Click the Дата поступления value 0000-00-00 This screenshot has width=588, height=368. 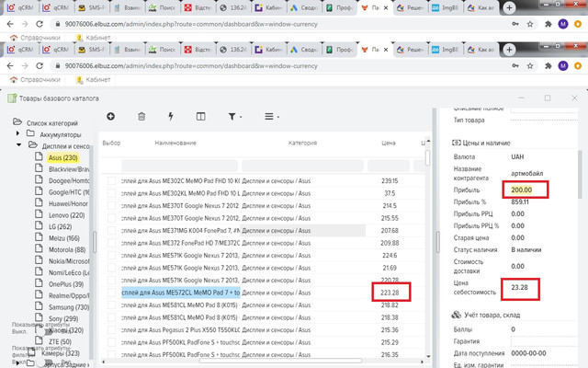click(528, 353)
